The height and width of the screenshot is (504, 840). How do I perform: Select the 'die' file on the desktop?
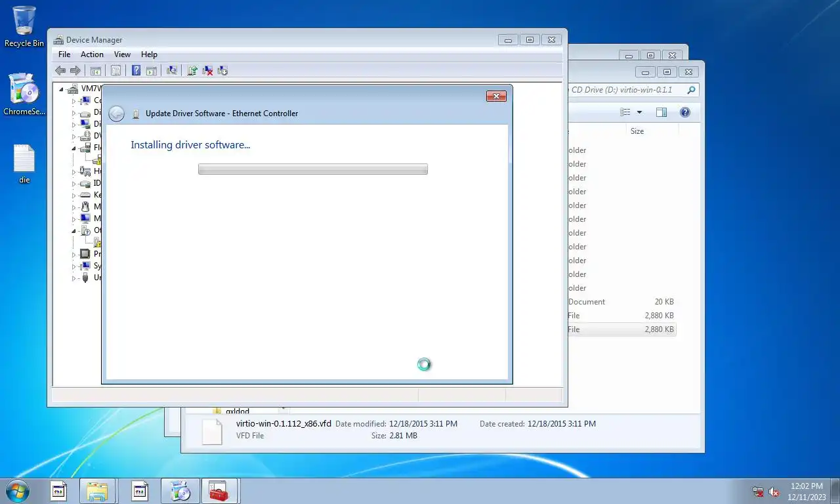[24, 164]
